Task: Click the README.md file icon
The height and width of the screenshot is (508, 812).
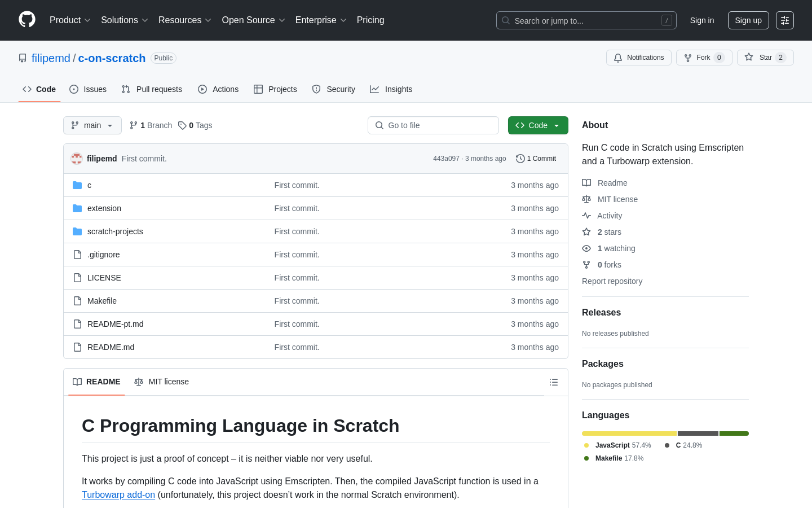Action: [x=77, y=347]
